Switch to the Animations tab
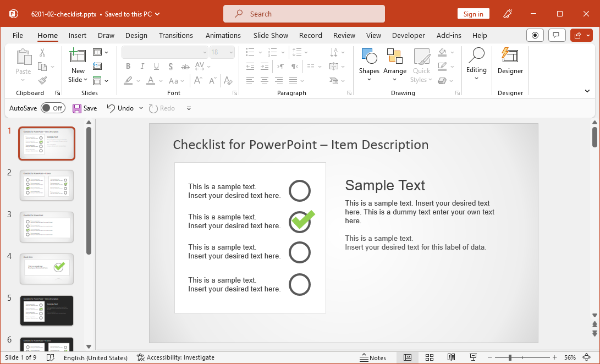600x364 pixels. coord(223,35)
